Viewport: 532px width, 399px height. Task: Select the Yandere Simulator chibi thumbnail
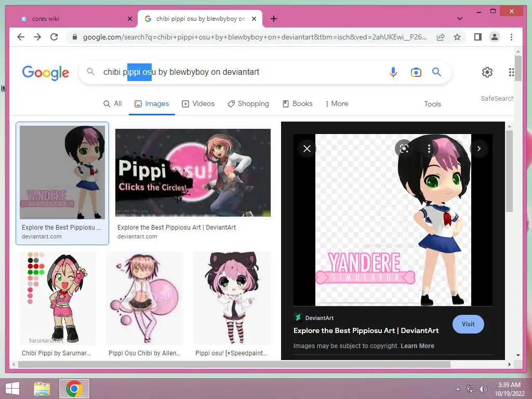(62, 172)
